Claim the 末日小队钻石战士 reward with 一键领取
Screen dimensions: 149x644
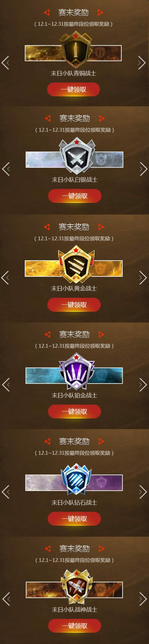click(x=74, y=519)
